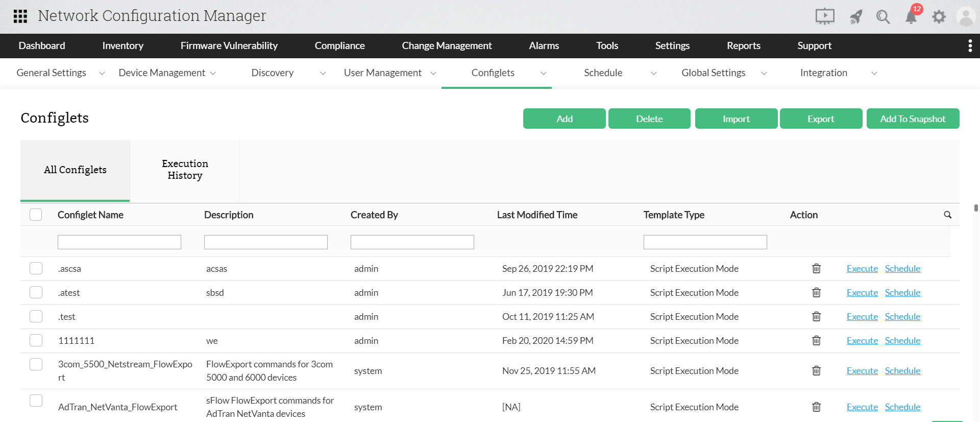Expand the Schedule submenu dropdown
The width and height of the screenshot is (980, 422).
click(x=653, y=73)
